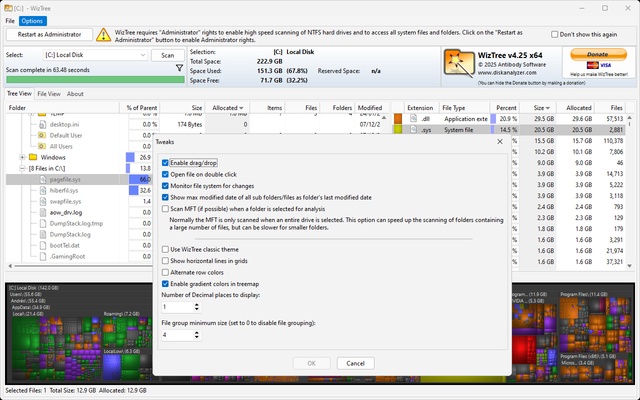640x400 pixels.
Task: Sort extensions by Size column header
Action: (x=538, y=108)
